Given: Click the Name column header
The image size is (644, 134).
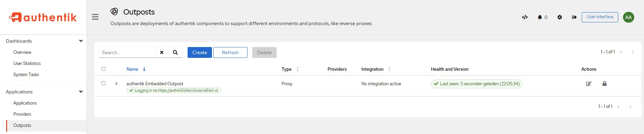Looking at the screenshot, I should [132, 69].
